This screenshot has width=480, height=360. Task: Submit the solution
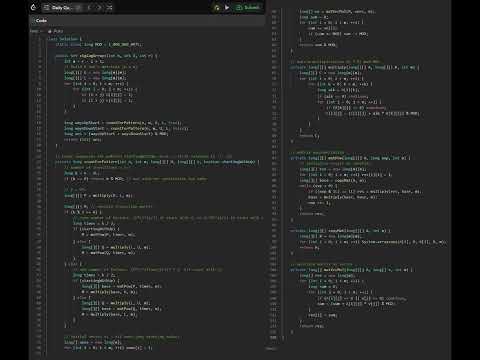tap(248, 7)
